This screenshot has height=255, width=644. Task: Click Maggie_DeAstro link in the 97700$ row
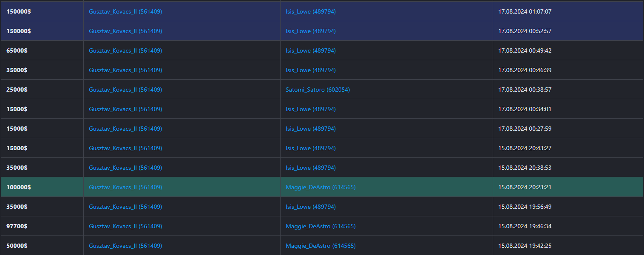click(x=321, y=226)
